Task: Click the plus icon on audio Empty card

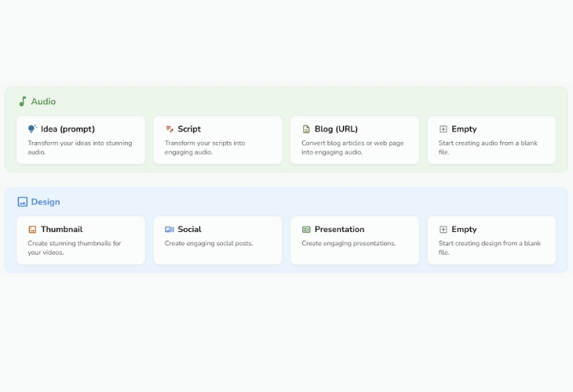Action: (443, 129)
